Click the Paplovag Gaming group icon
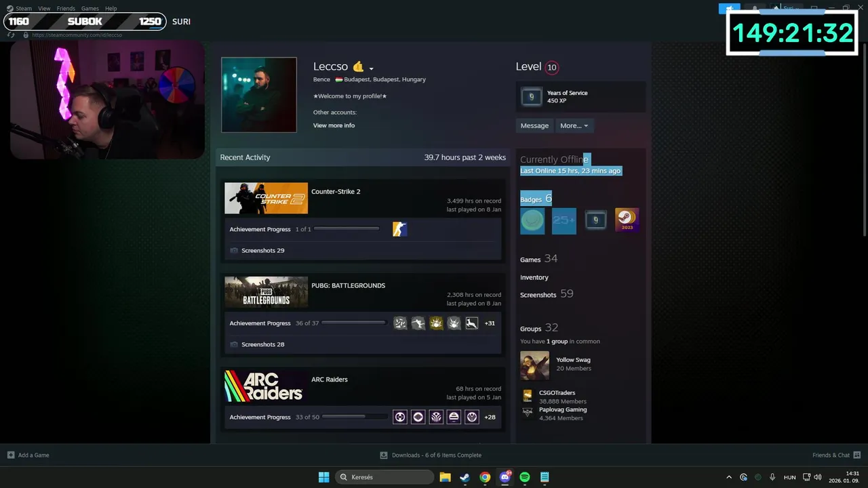The width and height of the screenshot is (868, 488). (528, 412)
